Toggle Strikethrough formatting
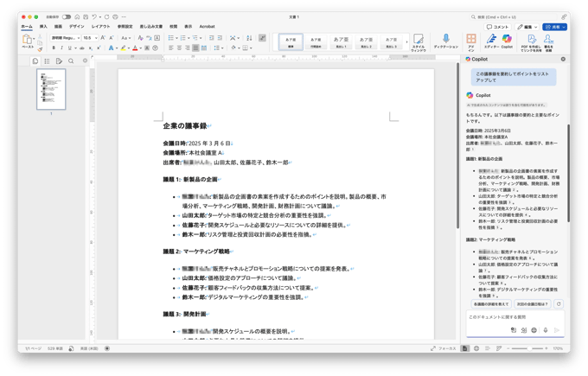 (x=82, y=48)
